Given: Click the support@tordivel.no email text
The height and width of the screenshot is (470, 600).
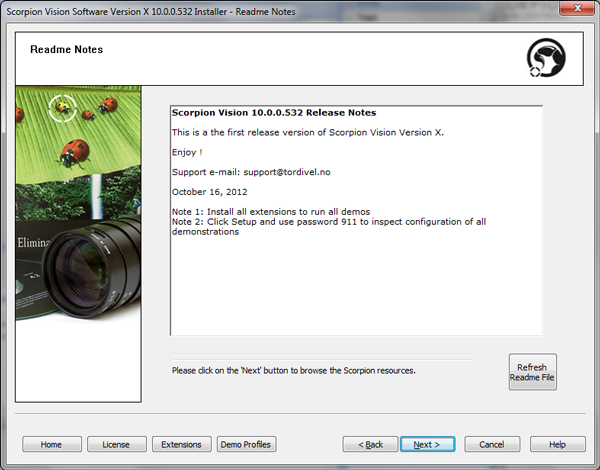Looking at the screenshot, I should click(x=287, y=172).
